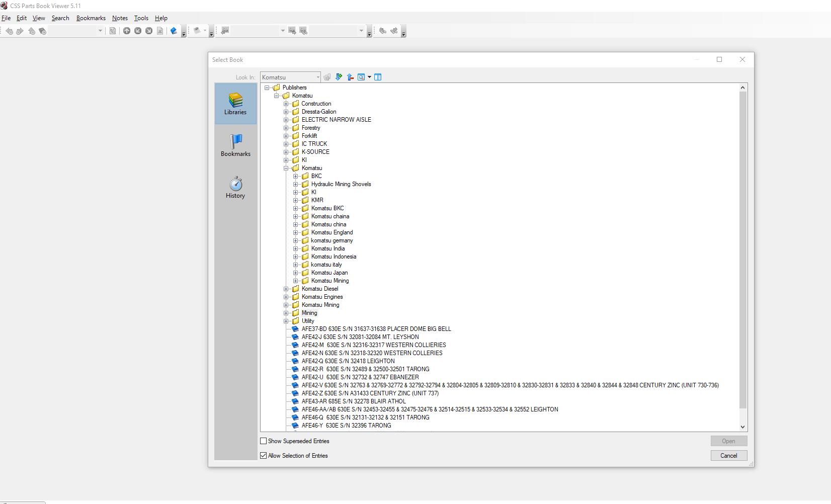This screenshot has height=504, width=831.
Task: Click the split-pane view icon in the dialog toolbar
Action: [378, 77]
